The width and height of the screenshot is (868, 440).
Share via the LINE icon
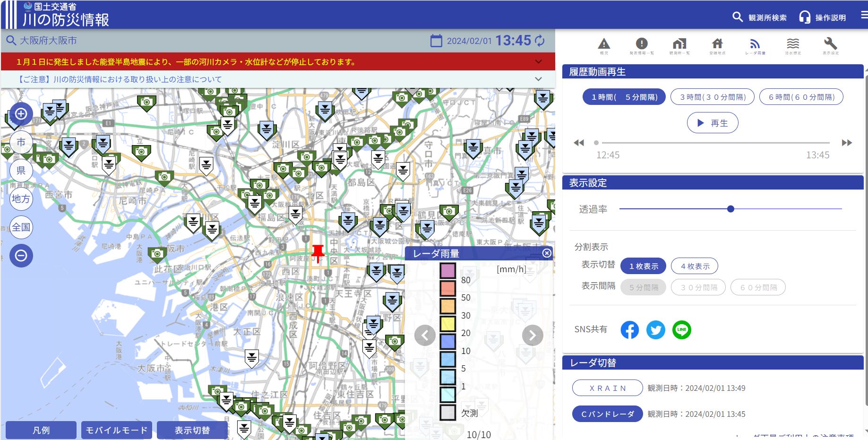point(681,330)
